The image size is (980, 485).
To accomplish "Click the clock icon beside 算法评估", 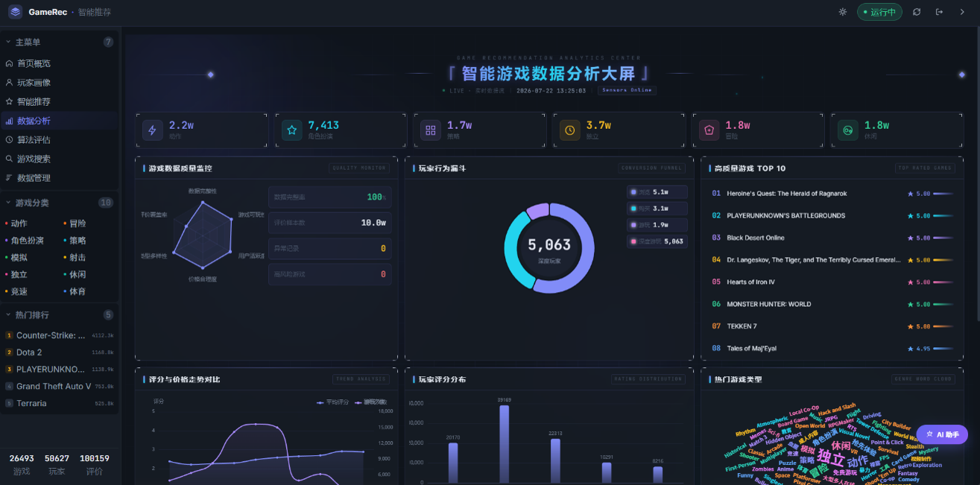I will coord(9,139).
